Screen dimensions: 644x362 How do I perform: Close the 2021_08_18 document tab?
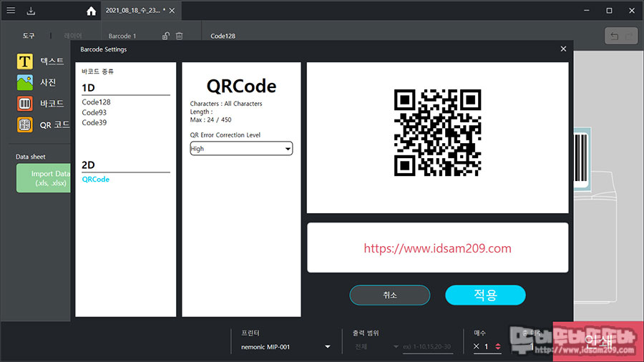[x=172, y=11]
